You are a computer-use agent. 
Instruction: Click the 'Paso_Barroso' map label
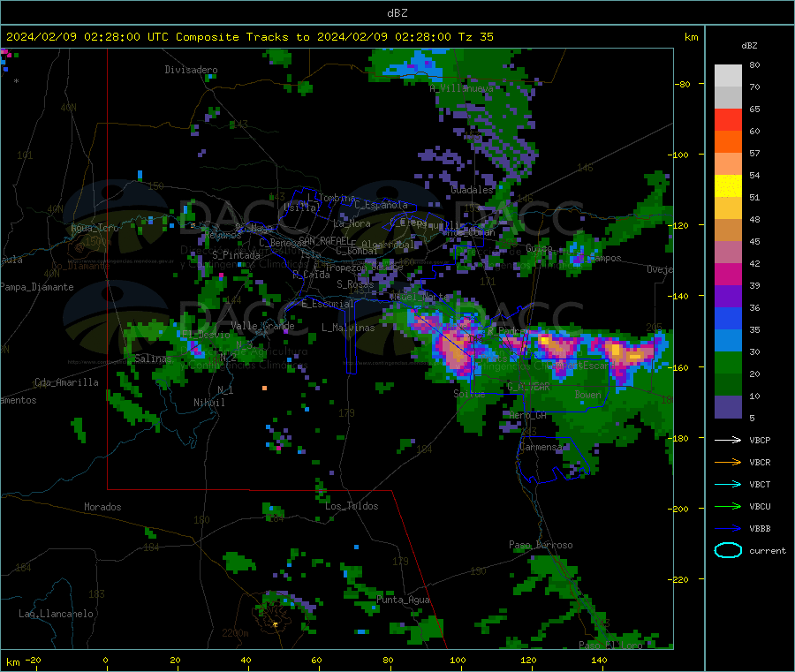click(x=541, y=545)
